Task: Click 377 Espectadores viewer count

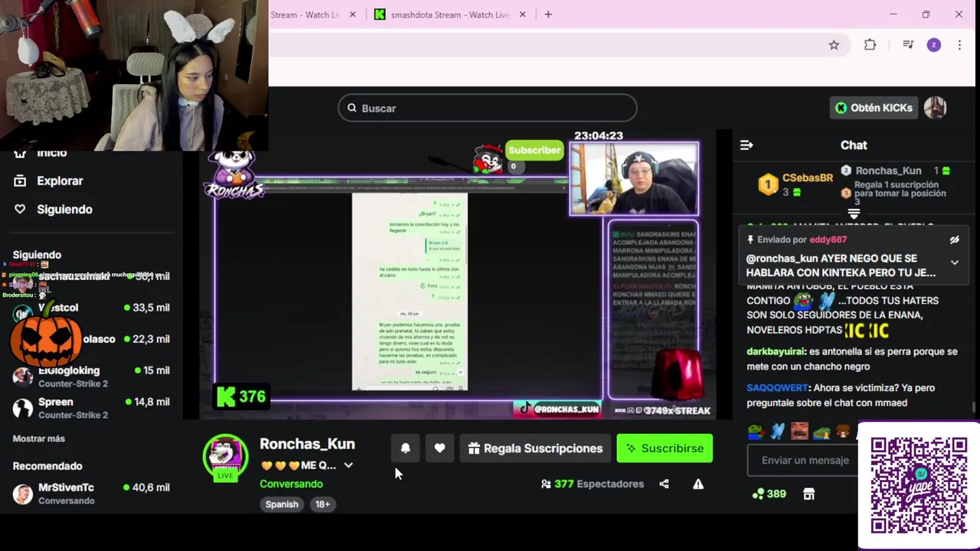Action: 591,484
